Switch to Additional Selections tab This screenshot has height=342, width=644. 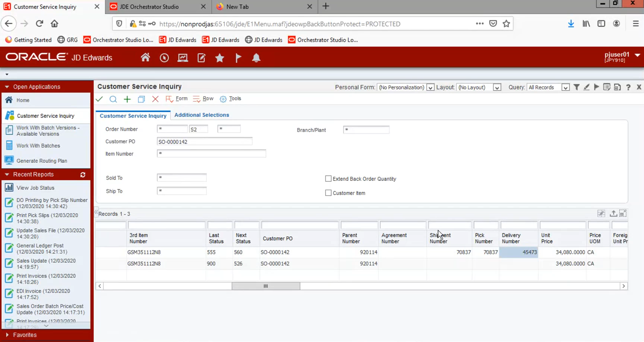(202, 115)
